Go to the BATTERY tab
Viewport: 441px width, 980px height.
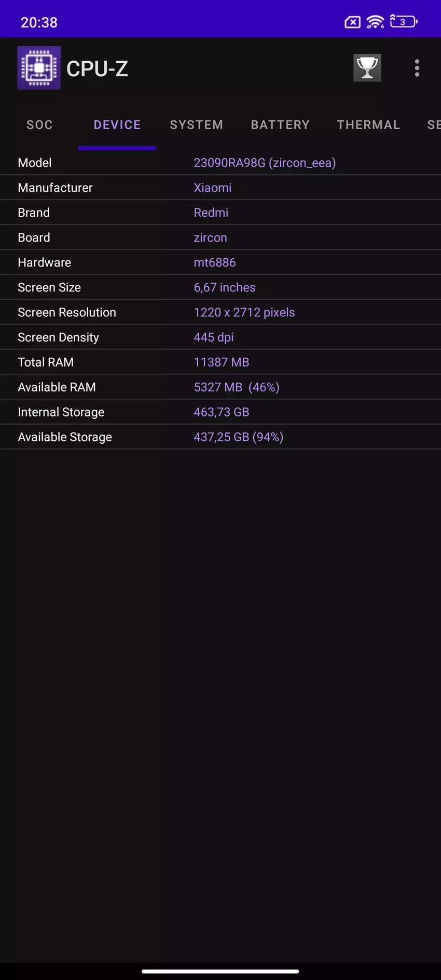click(280, 125)
